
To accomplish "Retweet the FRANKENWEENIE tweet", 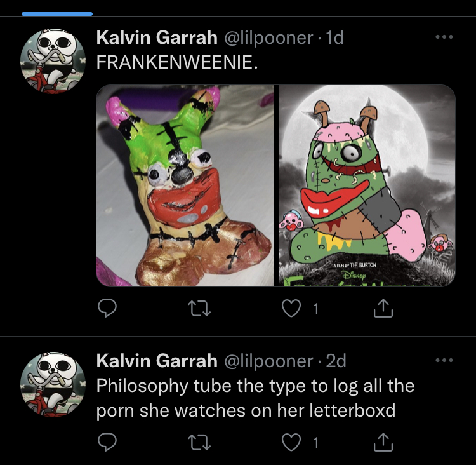I will click(199, 308).
